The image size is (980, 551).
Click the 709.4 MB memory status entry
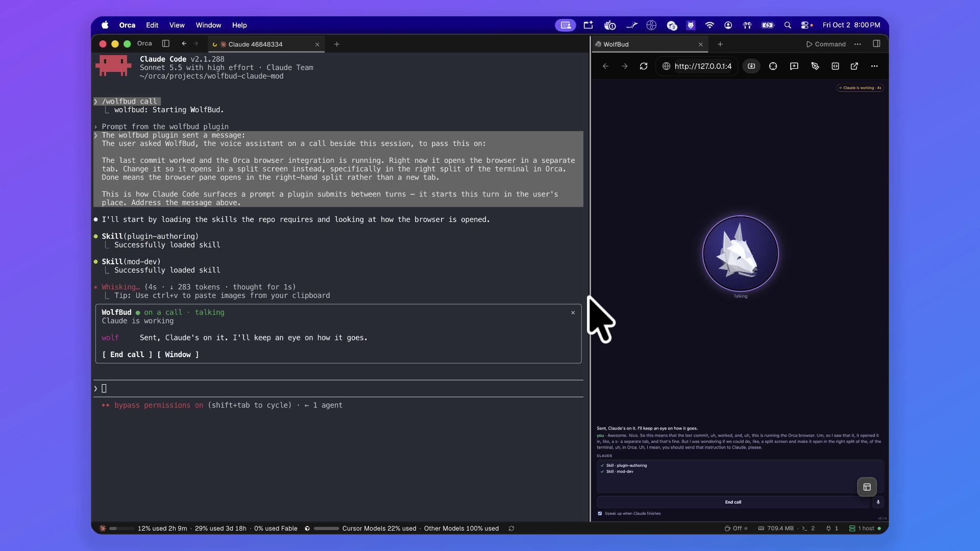point(776,529)
